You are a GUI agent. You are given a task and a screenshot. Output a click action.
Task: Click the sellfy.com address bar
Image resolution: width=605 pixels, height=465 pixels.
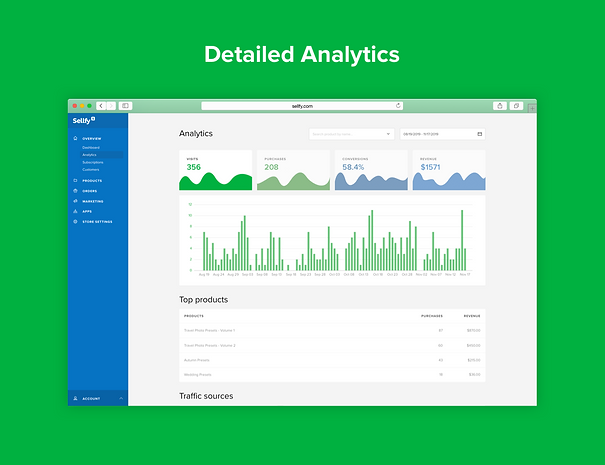tap(302, 106)
